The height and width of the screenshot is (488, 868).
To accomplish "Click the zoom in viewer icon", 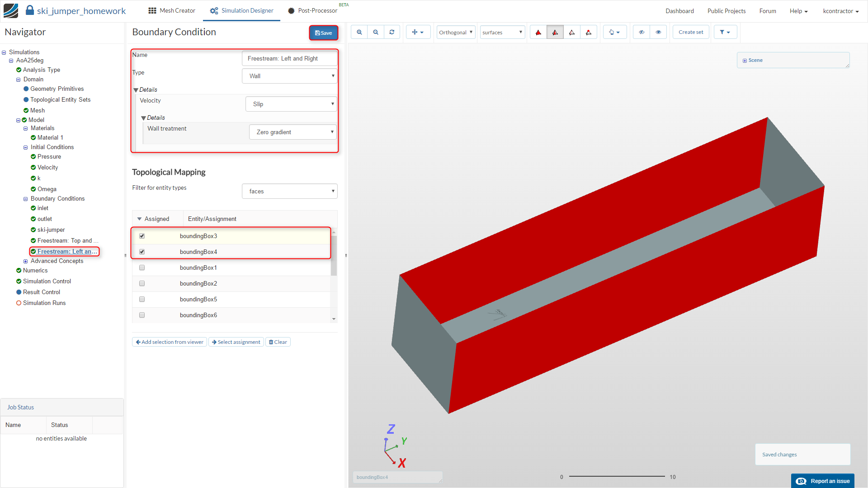I will (x=359, y=32).
